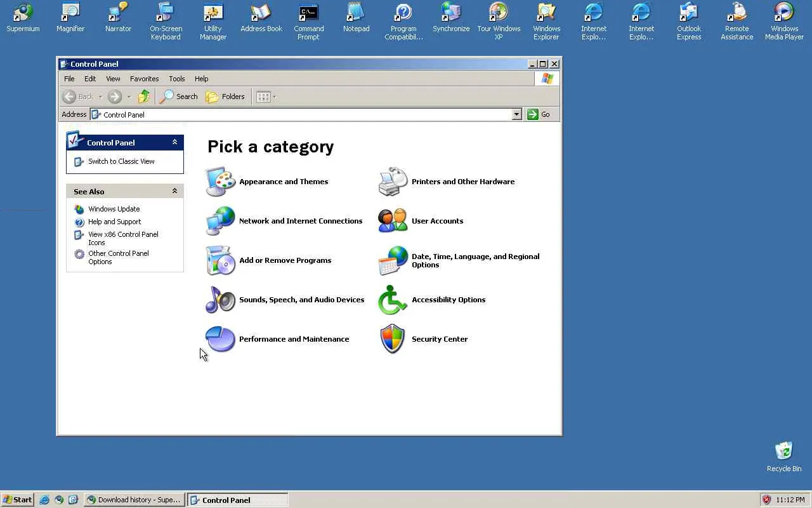
Task: Open the Tools menu
Action: (x=176, y=79)
